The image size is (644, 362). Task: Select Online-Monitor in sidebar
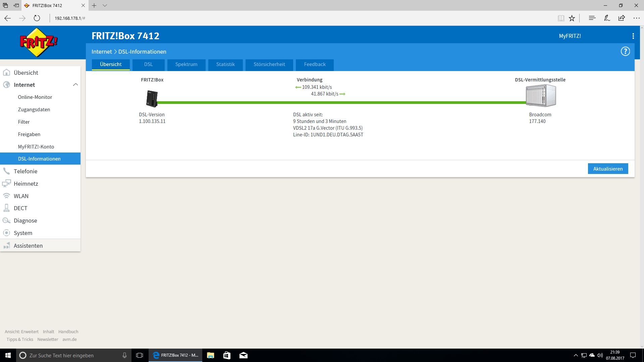click(x=35, y=97)
